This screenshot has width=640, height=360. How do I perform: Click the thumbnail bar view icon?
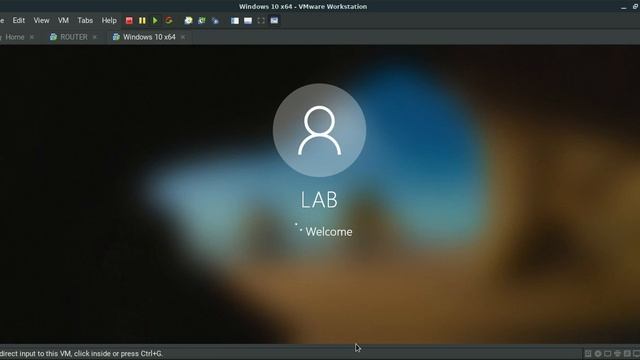248,20
